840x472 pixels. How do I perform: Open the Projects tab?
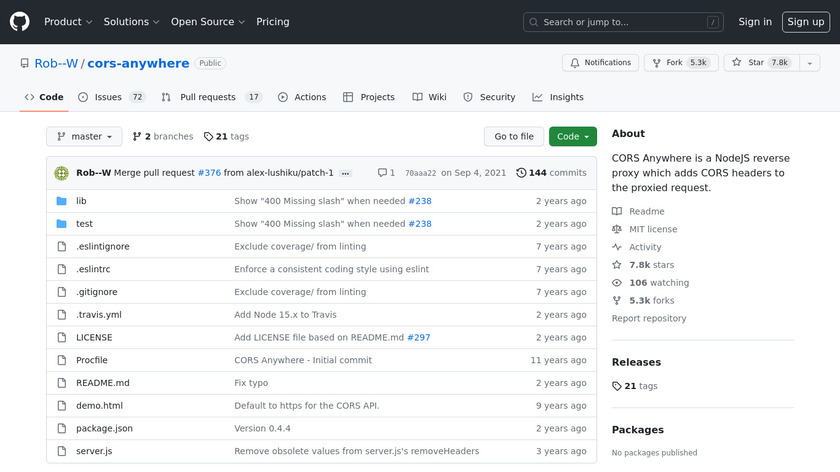point(369,97)
